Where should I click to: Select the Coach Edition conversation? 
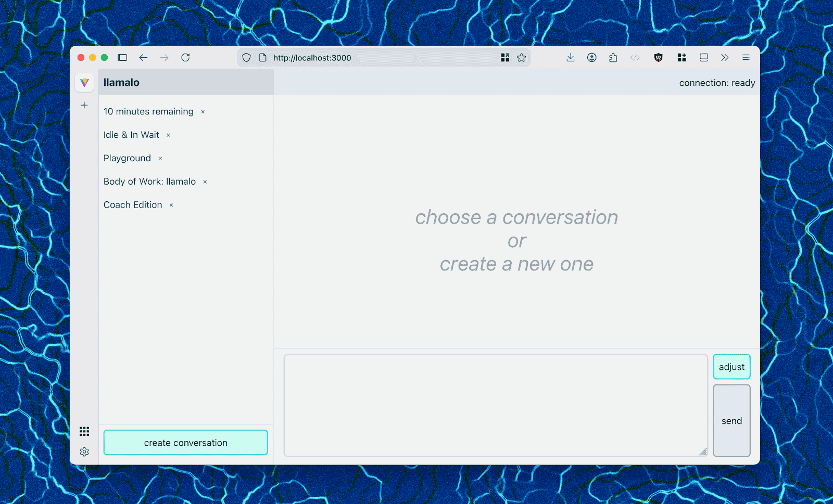pos(133,204)
